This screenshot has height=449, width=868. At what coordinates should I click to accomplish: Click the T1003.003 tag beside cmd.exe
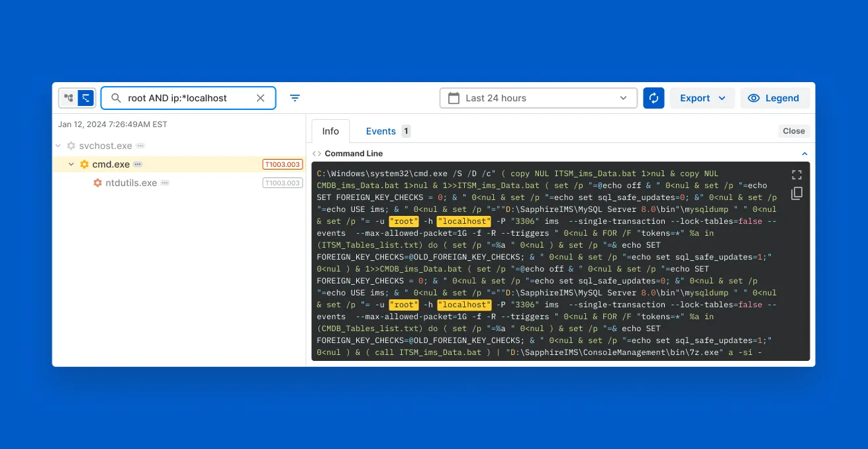[283, 164]
